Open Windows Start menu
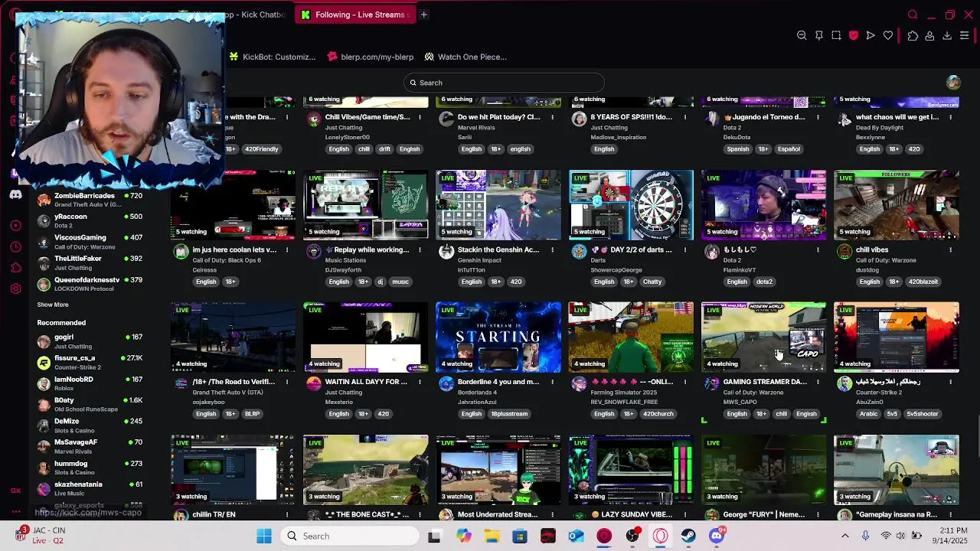 click(264, 536)
